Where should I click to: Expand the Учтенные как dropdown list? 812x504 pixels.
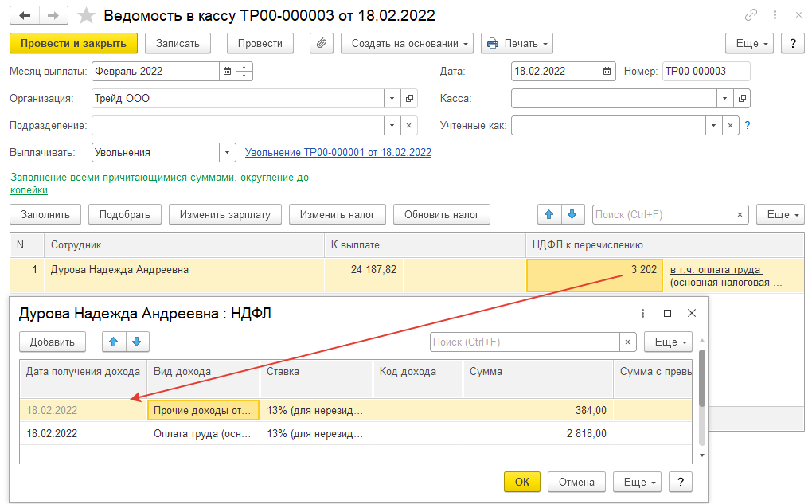713,125
